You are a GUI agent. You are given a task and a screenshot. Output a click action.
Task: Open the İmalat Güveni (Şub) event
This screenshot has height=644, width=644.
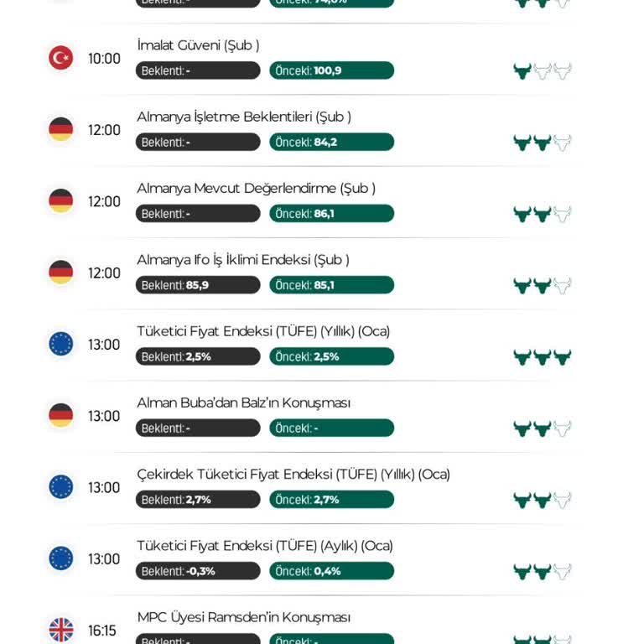click(x=198, y=45)
